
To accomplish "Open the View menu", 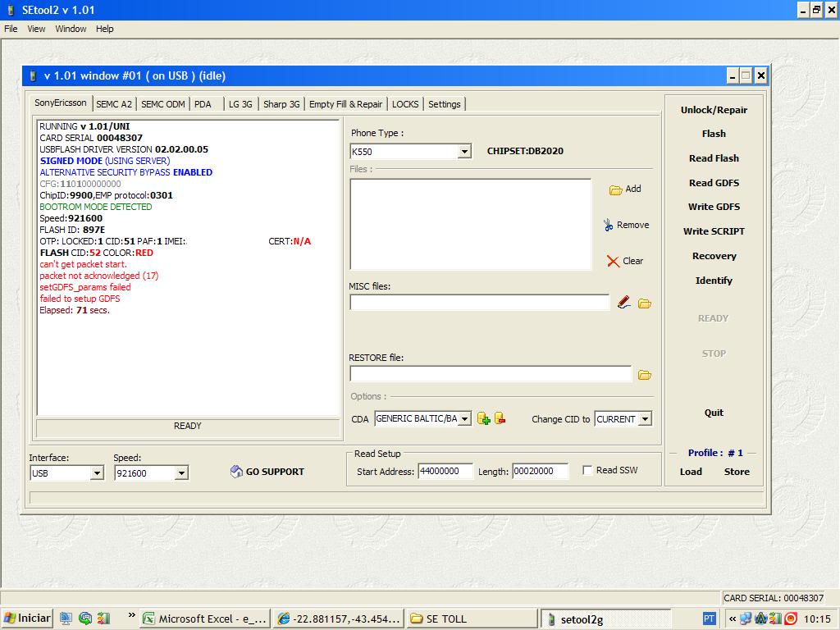I will 36,29.
